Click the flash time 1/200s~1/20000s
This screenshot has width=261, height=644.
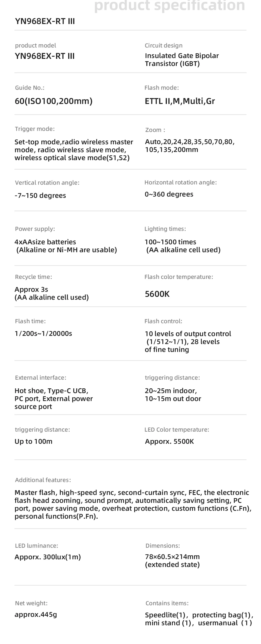43,333
